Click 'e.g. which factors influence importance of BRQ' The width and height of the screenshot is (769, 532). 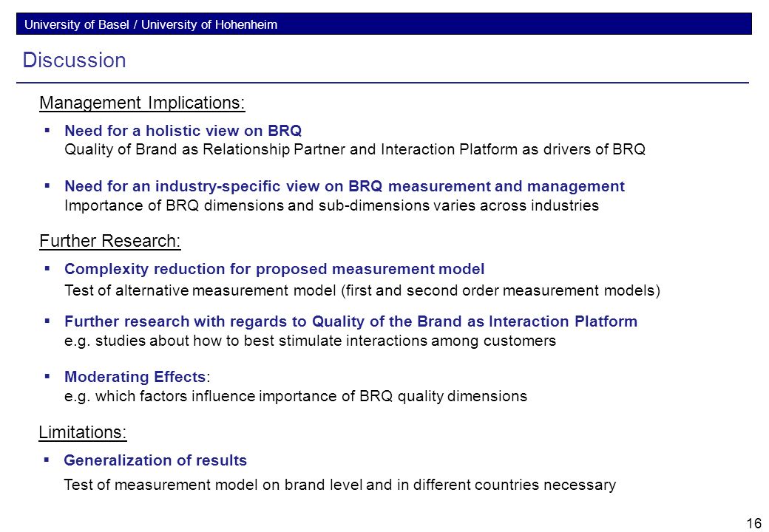[296, 396]
